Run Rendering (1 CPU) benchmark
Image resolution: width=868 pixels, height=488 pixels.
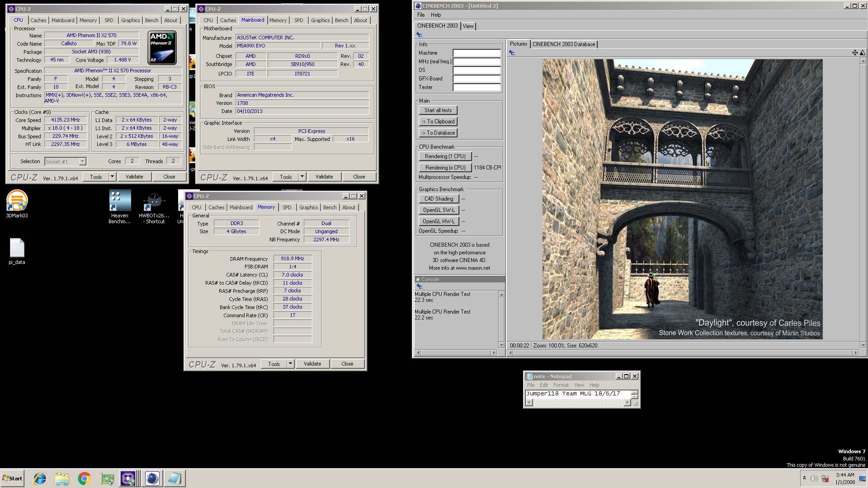(x=445, y=156)
